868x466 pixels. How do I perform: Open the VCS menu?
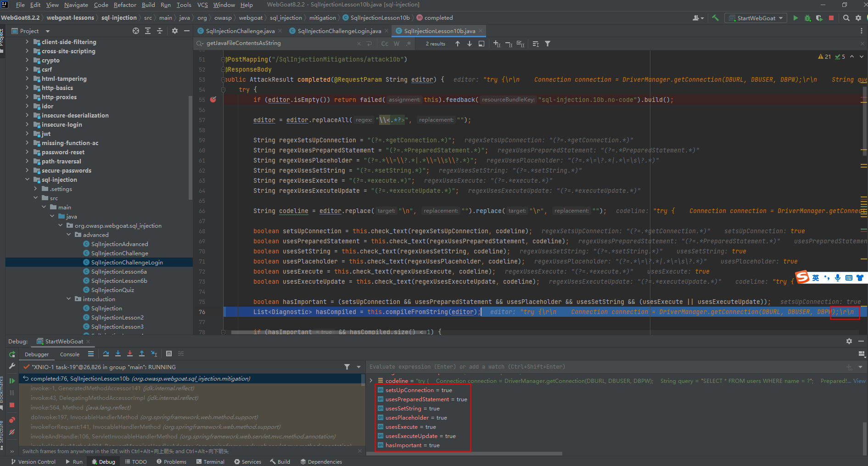(202, 5)
